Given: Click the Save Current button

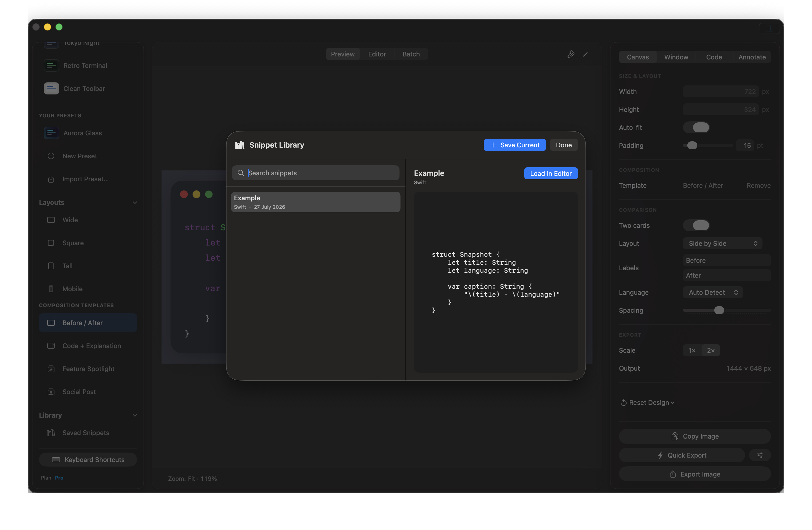Looking at the screenshot, I should pyautogui.click(x=514, y=145).
